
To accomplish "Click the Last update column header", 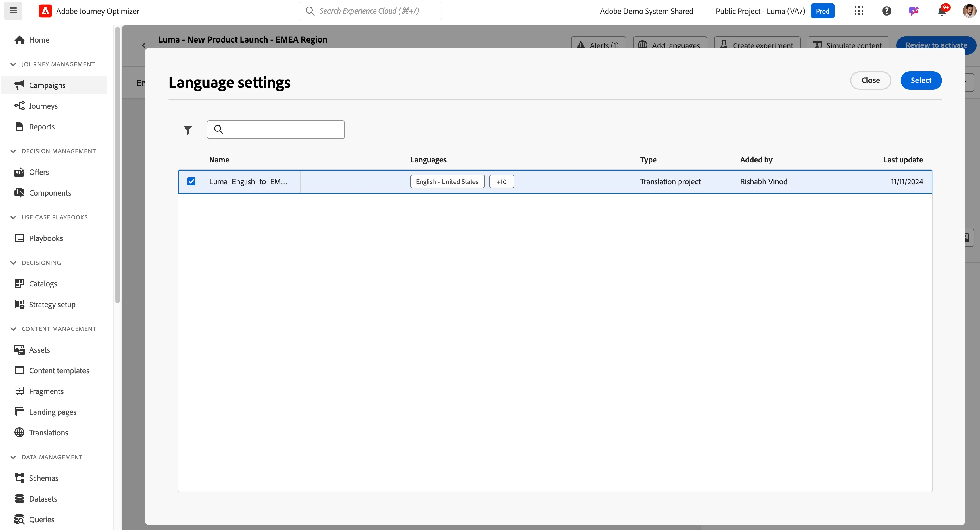I will click(x=903, y=160).
